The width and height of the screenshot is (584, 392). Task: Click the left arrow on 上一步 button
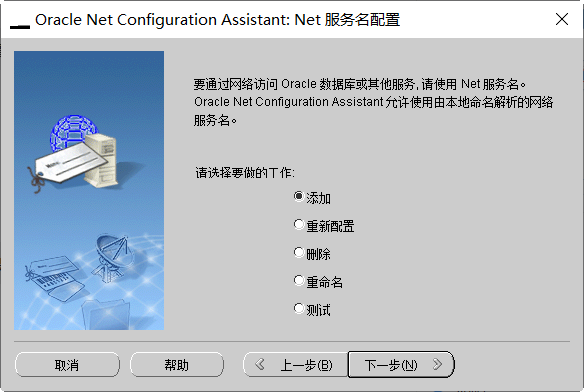(x=260, y=364)
